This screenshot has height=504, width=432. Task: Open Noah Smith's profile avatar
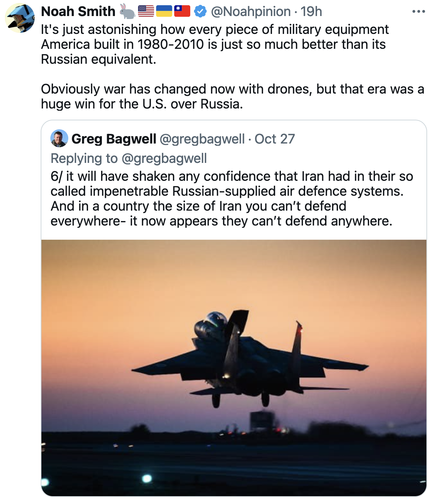[19, 18]
